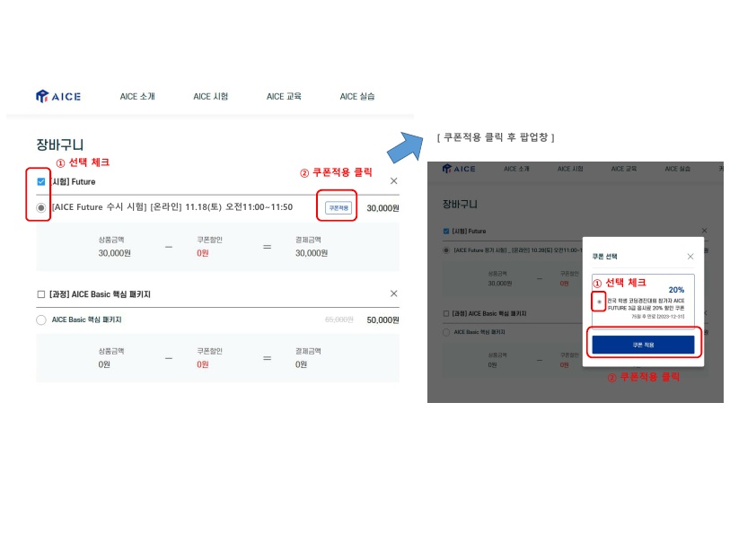Click the 20% discount coupon card
This screenshot has height=534, width=756.
(643, 301)
